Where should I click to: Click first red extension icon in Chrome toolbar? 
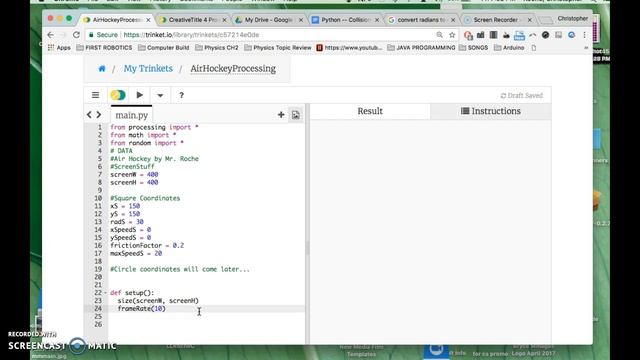(468, 36)
